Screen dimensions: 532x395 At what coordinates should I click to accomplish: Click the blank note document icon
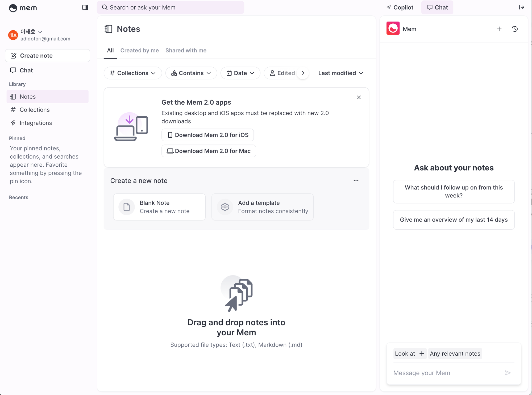tap(127, 207)
